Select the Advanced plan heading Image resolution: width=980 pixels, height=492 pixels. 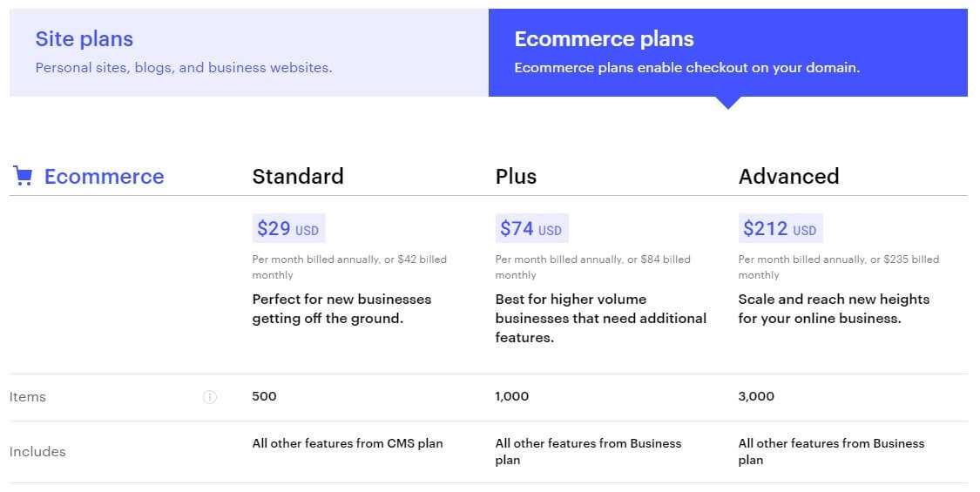tap(788, 176)
